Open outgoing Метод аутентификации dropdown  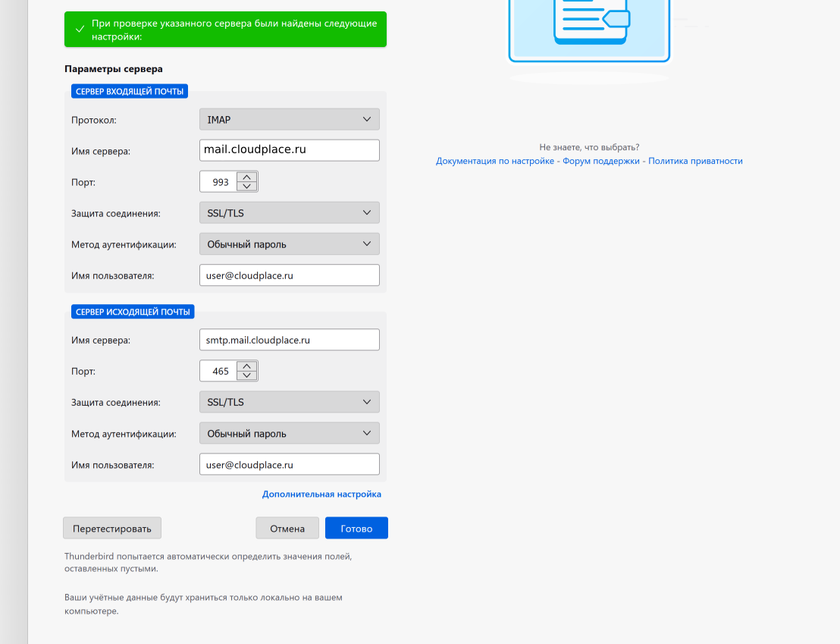click(x=289, y=434)
